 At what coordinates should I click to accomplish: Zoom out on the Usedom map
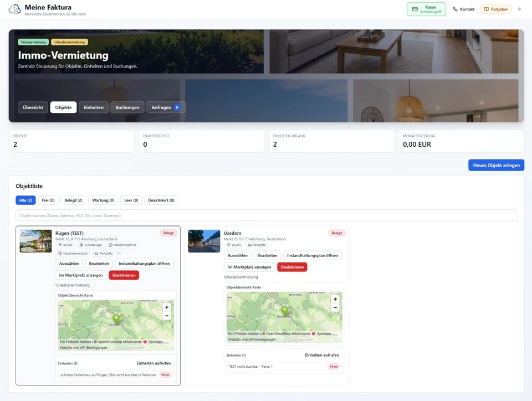pos(335,308)
